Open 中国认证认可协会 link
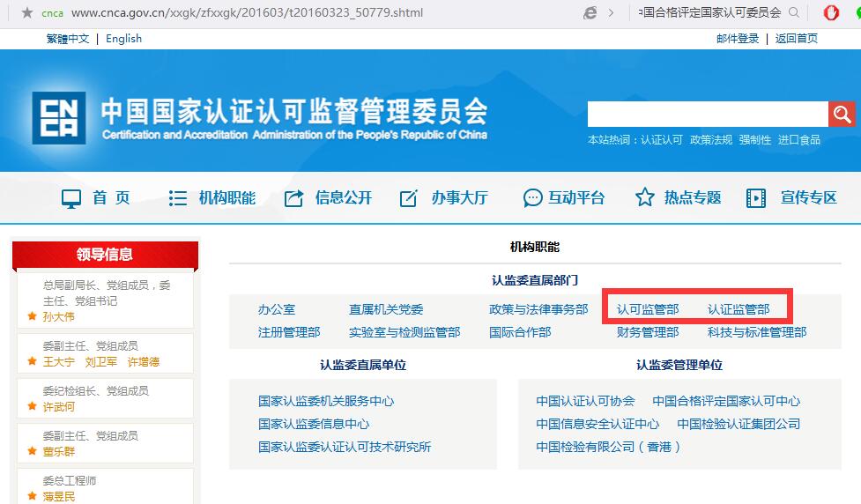Image resolution: width=861 pixels, height=504 pixels. coord(585,401)
